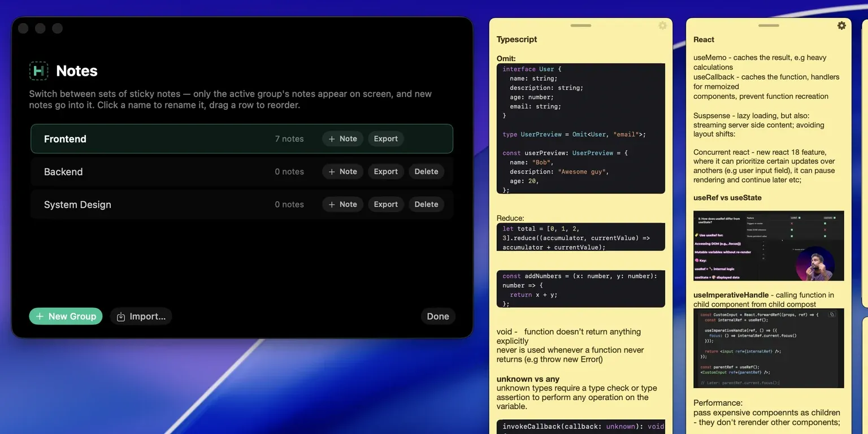868x434 pixels.
Task: Click 'useRef vs useState' heading
Action: tap(727, 198)
